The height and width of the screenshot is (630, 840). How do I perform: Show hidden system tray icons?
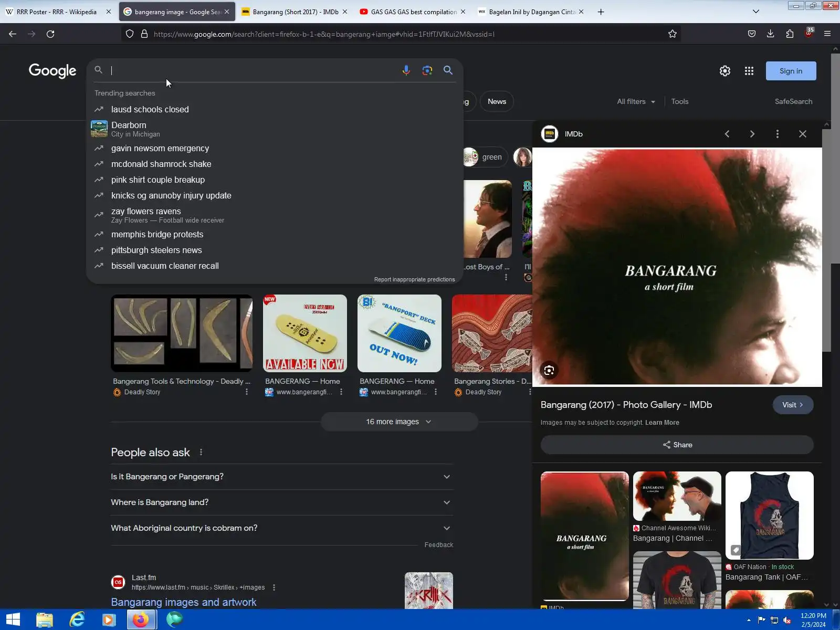click(x=749, y=620)
